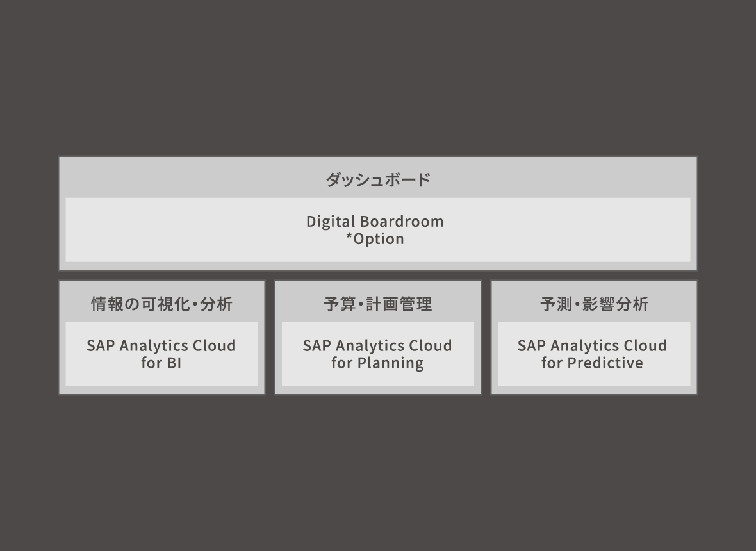This screenshot has width=756, height=551.
Task: Click SAP Analytics Cloud above for Predictive
Action: tap(592, 345)
